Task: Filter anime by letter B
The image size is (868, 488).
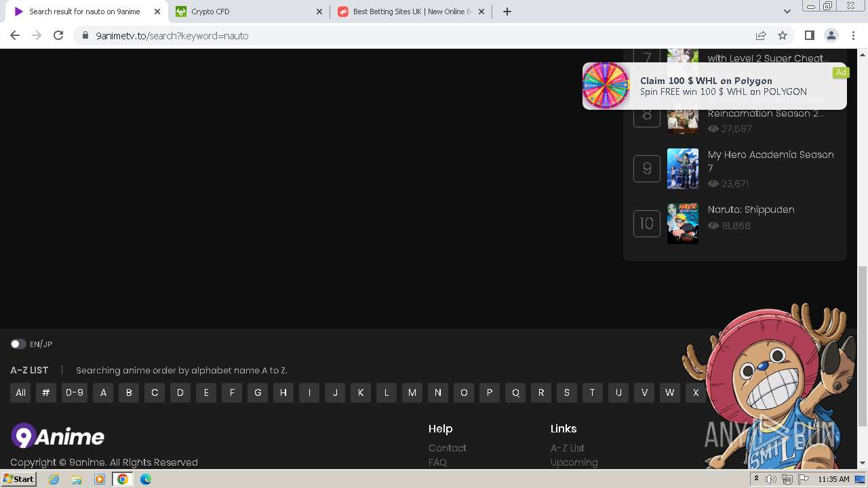Action: click(129, 392)
